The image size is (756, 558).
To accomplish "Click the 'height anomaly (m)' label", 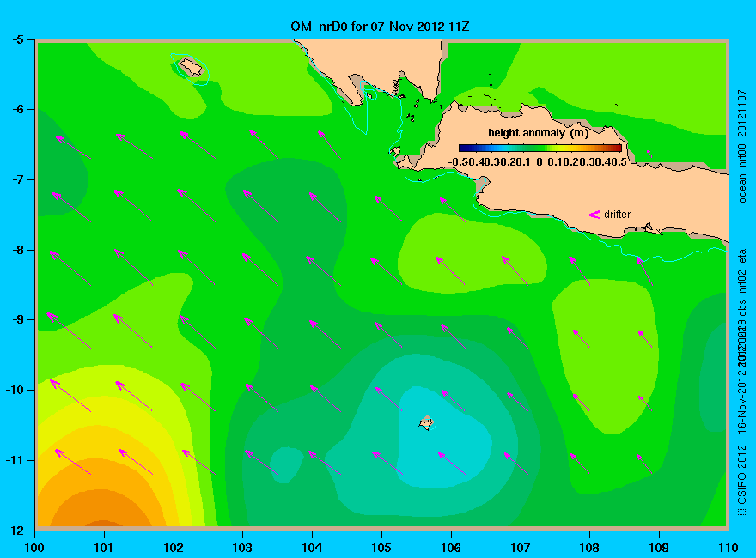I will [x=538, y=133].
